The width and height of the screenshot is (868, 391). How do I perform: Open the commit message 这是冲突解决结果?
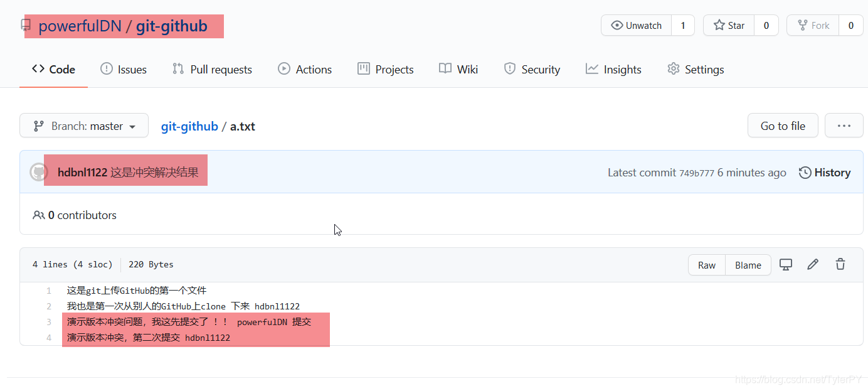[154, 173]
